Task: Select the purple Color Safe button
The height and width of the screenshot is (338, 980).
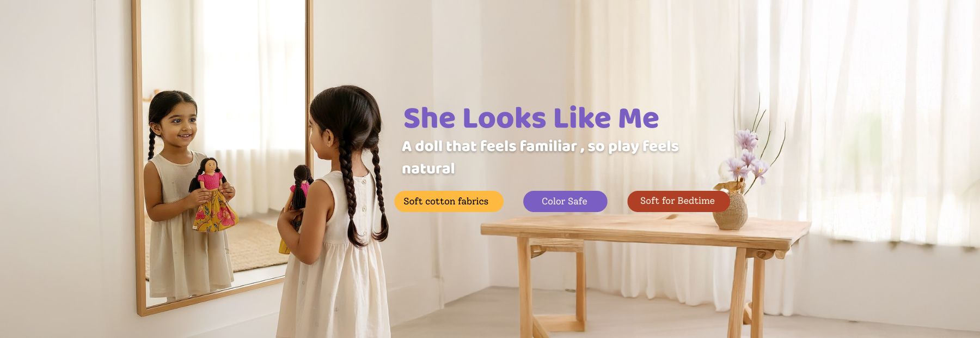Action: tap(565, 201)
